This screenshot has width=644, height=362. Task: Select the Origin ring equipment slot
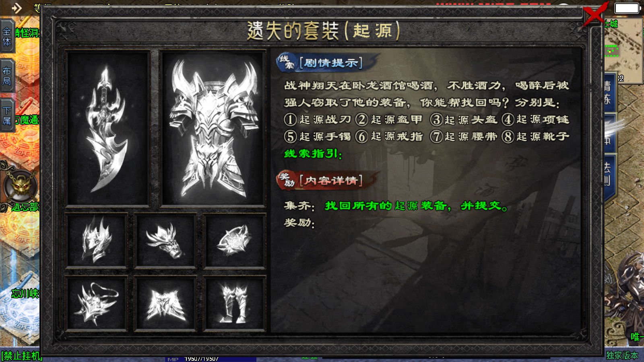click(x=234, y=241)
